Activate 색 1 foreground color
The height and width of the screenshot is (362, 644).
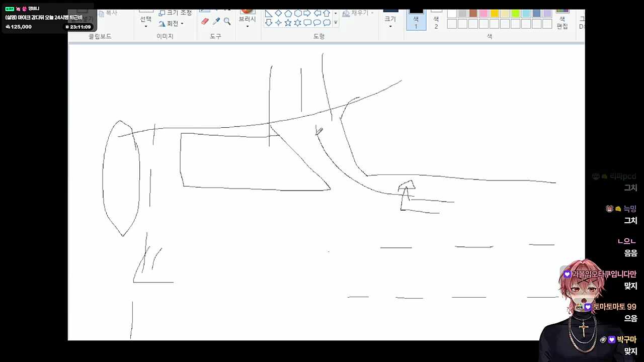click(x=416, y=20)
